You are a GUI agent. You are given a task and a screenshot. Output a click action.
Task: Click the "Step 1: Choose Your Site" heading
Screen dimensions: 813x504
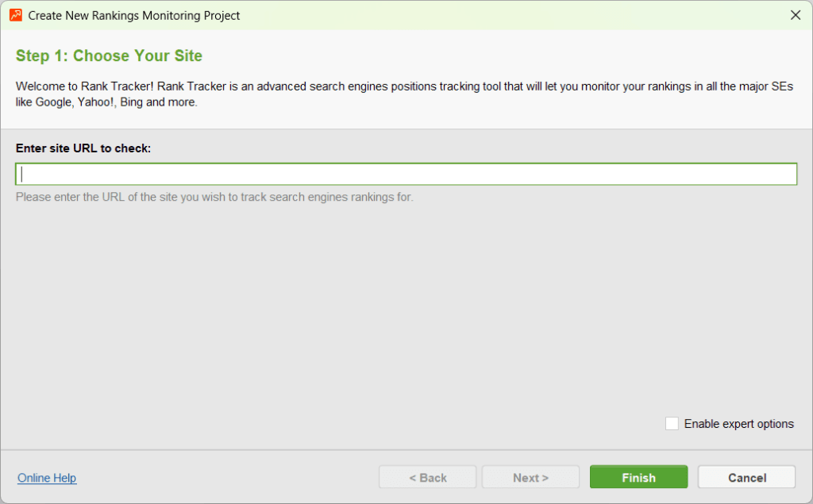109,56
